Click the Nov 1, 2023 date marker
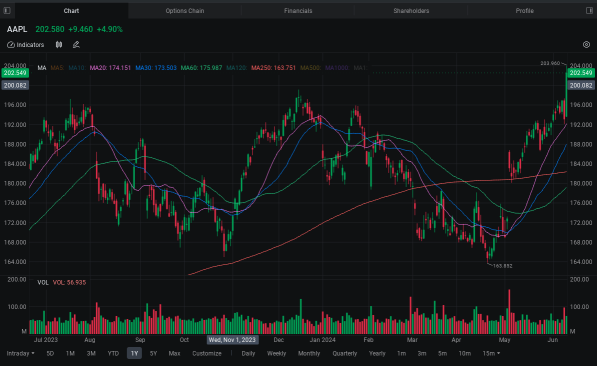 tap(232, 340)
